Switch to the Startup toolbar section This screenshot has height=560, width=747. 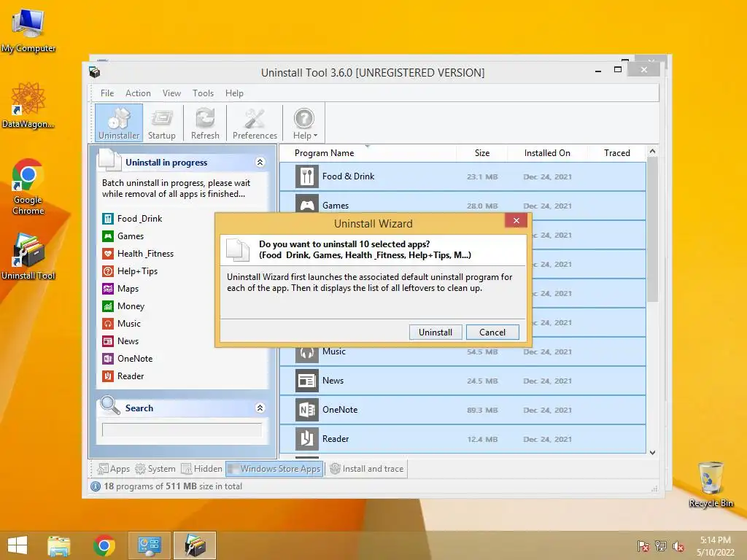[161, 123]
